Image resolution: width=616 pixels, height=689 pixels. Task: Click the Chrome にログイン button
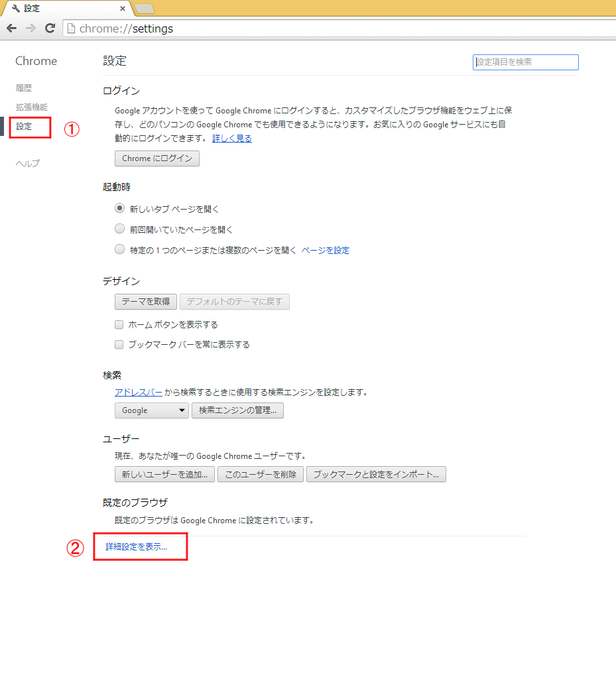point(157,158)
